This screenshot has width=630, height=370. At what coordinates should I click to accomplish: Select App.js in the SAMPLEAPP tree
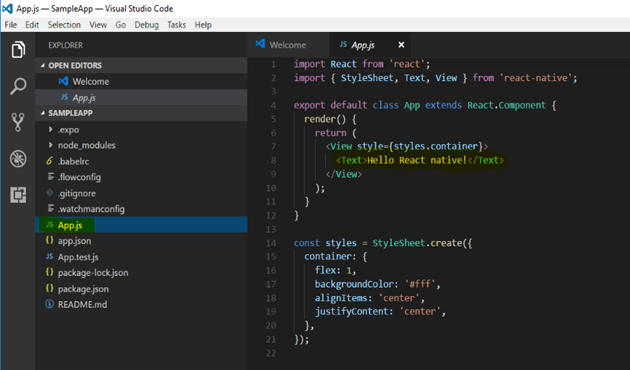pos(141,225)
